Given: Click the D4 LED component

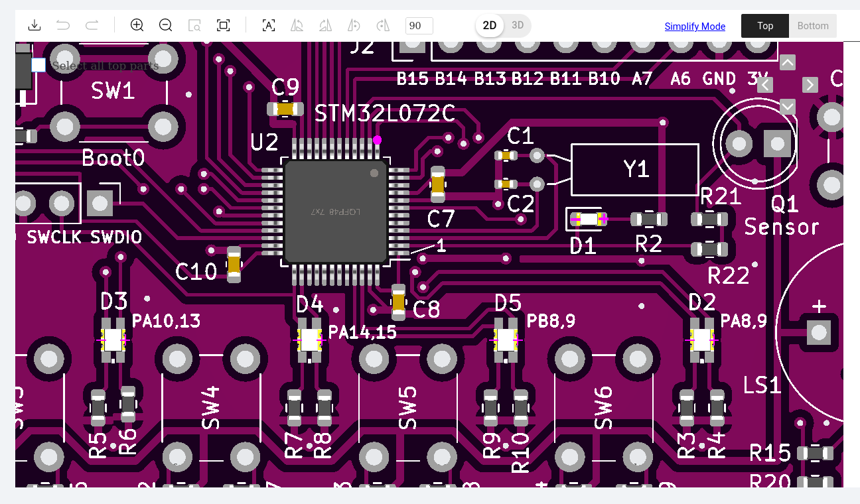Looking at the screenshot, I should (310, 340).
